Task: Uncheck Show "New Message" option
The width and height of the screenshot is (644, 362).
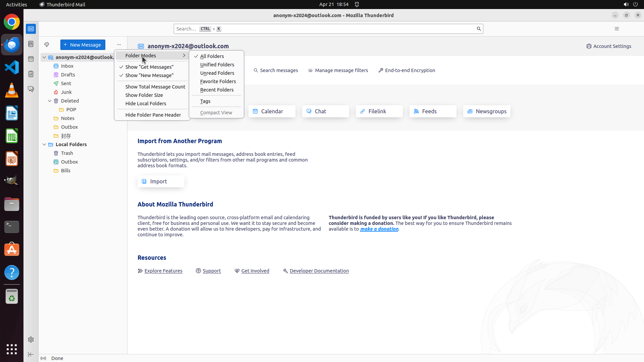Action: 149,75
